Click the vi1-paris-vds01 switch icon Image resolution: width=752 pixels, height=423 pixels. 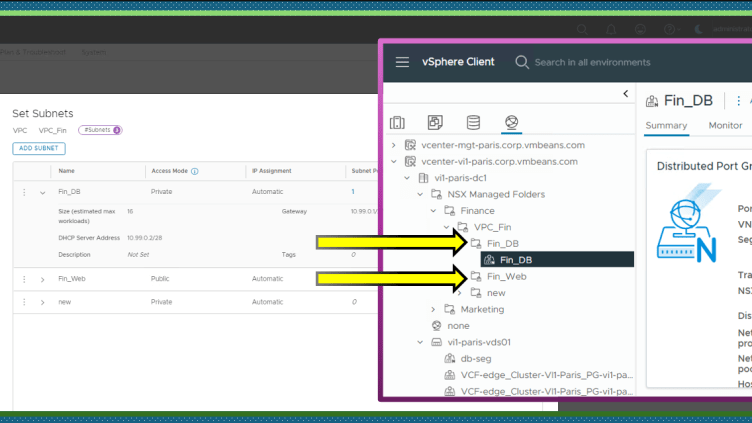(436, 342)
